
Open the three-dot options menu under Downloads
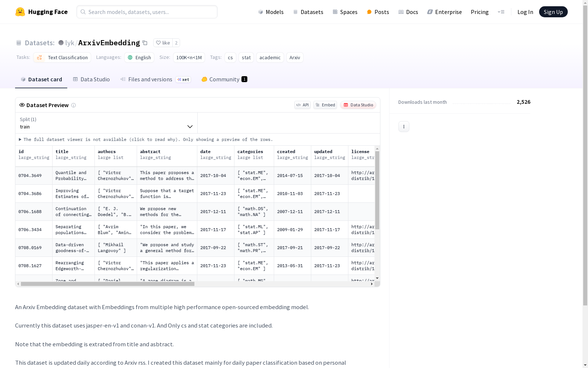404,127
